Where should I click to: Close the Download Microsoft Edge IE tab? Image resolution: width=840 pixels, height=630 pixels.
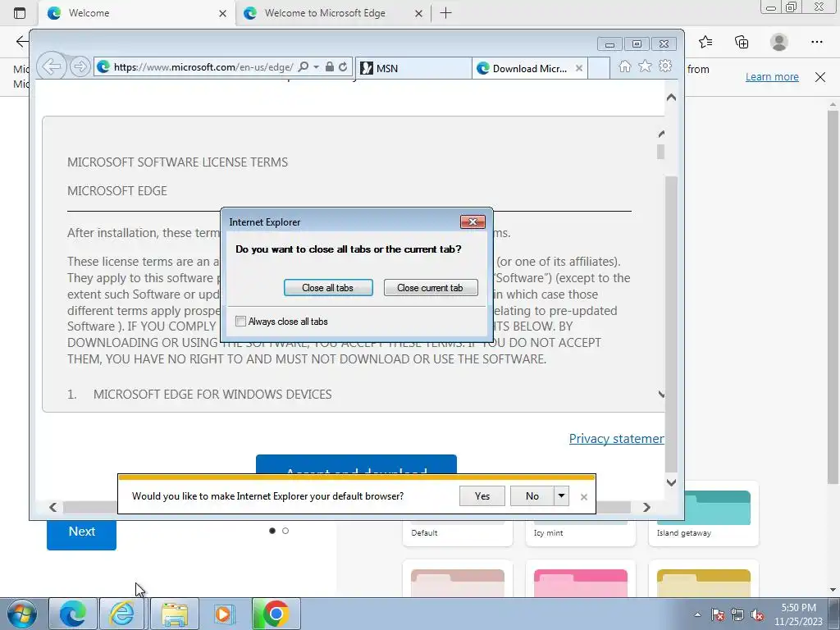(579, 68)
